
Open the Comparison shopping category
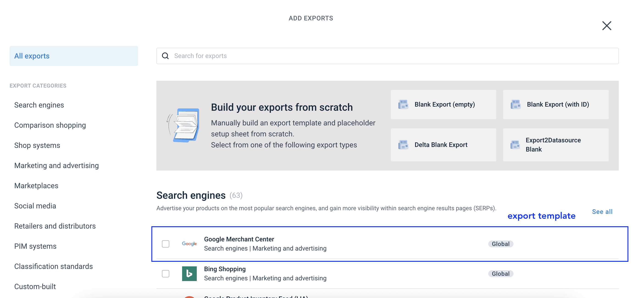pyautogui.click(x=50, y=125)
